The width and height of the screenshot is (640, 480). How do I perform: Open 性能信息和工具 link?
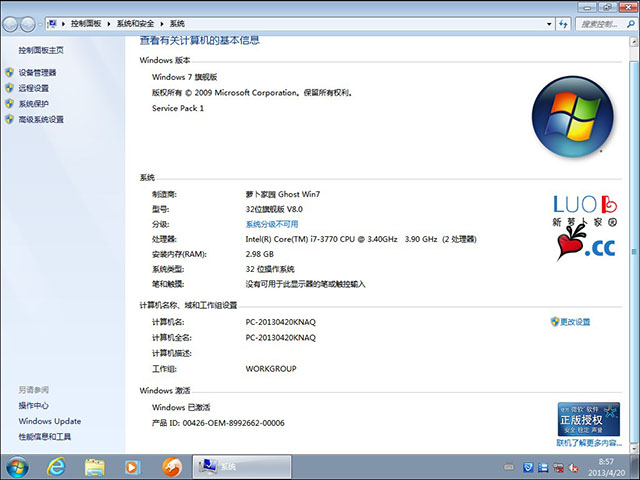(44, 436)
